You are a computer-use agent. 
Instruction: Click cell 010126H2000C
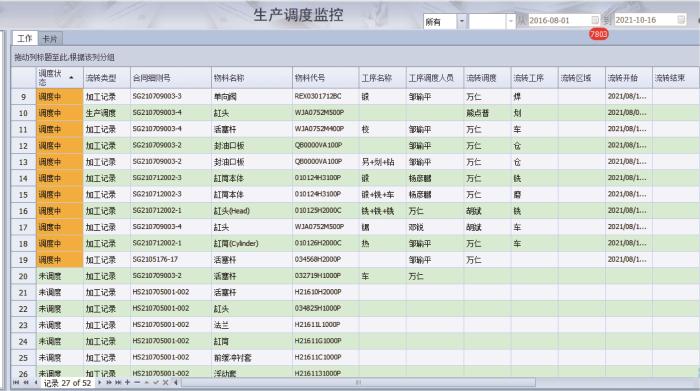click(325, 244)
